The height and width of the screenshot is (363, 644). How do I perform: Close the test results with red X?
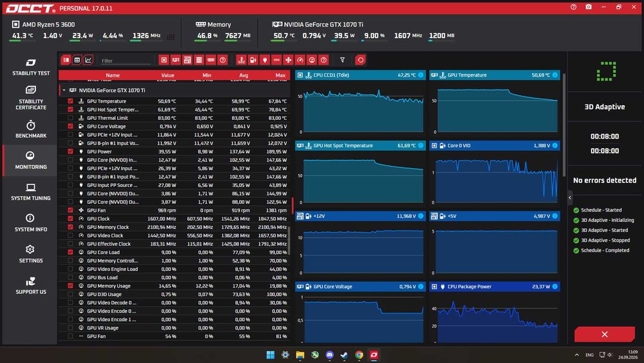point(605,334)
